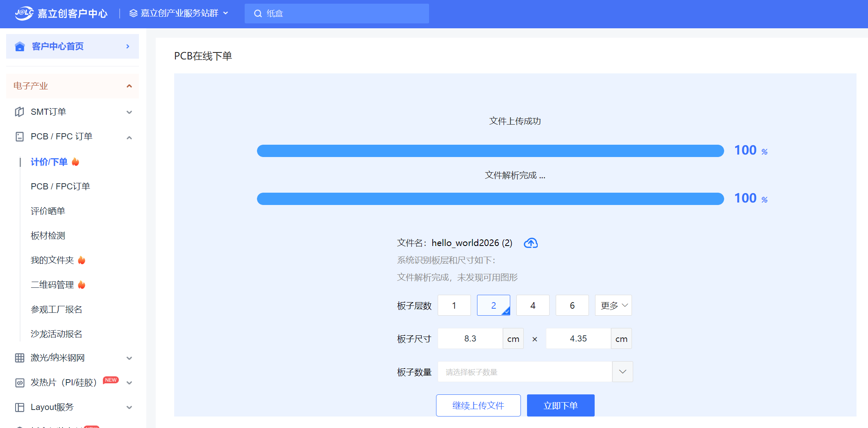Viewport: 868px width, 428px height.
Task: Click the 嘉立创客户中心 title
Action: point(73,14)
